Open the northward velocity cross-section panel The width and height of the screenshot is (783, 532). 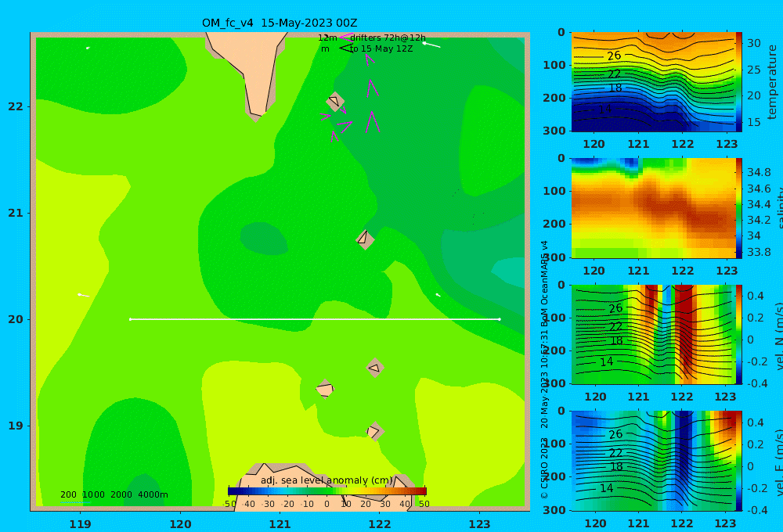[x=653, y=334]
